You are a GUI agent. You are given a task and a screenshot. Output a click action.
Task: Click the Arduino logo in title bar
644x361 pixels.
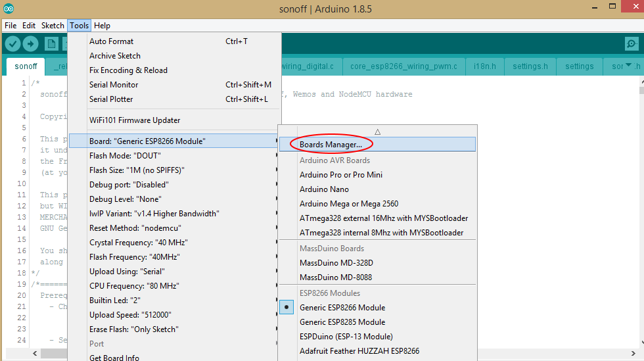8,9
